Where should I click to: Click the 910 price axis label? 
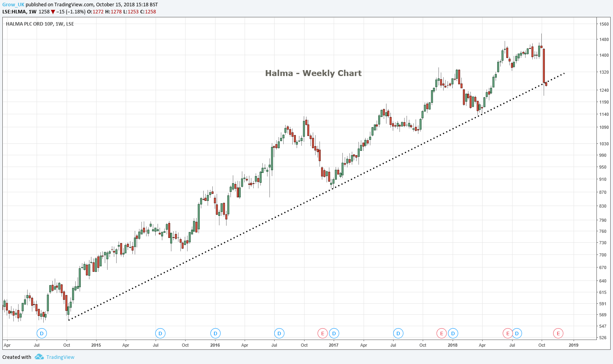click(x=603, y=179)
